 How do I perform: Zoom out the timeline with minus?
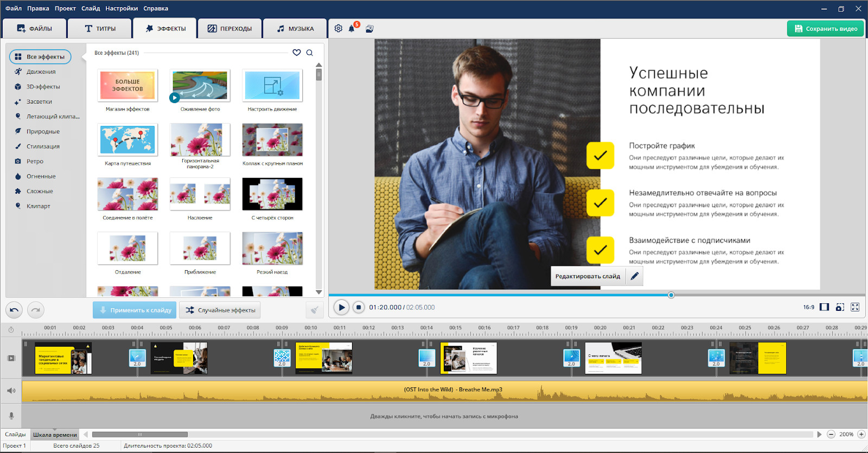click(831, 434)
